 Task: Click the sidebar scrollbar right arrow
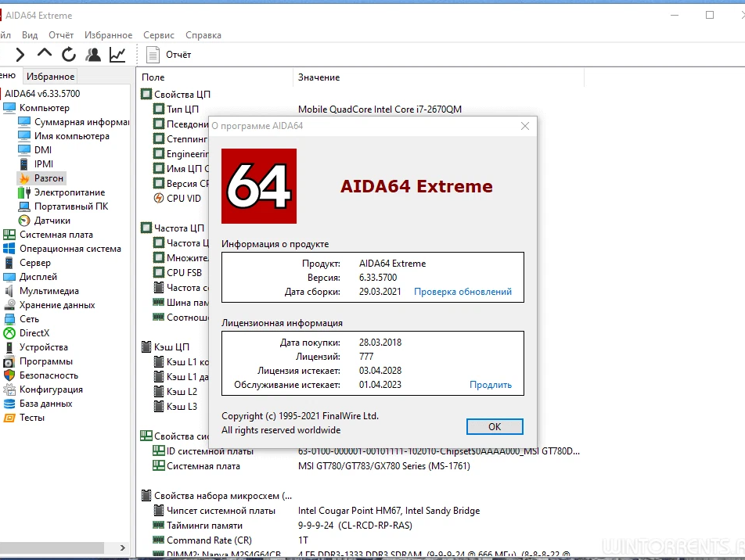(123, 547)
